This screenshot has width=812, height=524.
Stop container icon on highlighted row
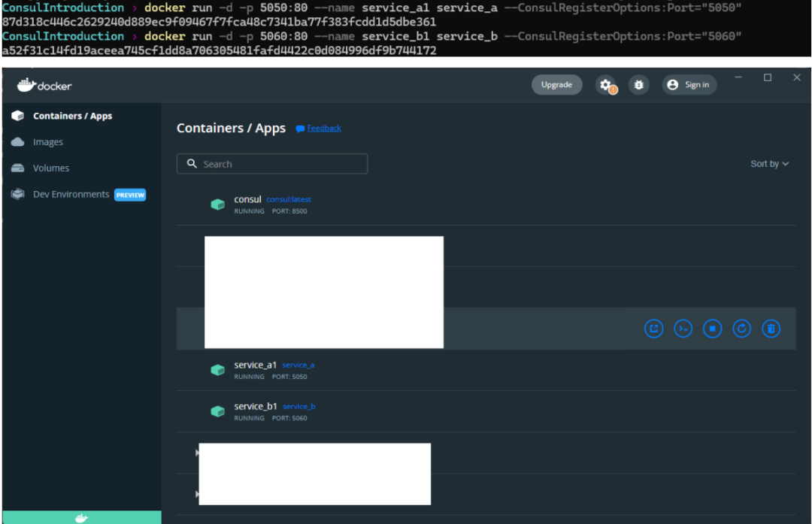click(x=713, y=329)
